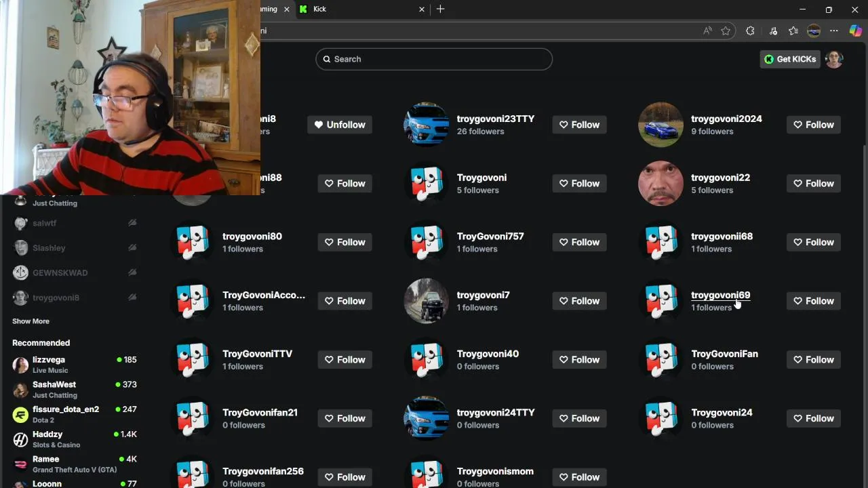Open TroyGovoniTTV channel name
Image resolution: width=868 pixels, height=488 pixels.
(x=257, y=354)
